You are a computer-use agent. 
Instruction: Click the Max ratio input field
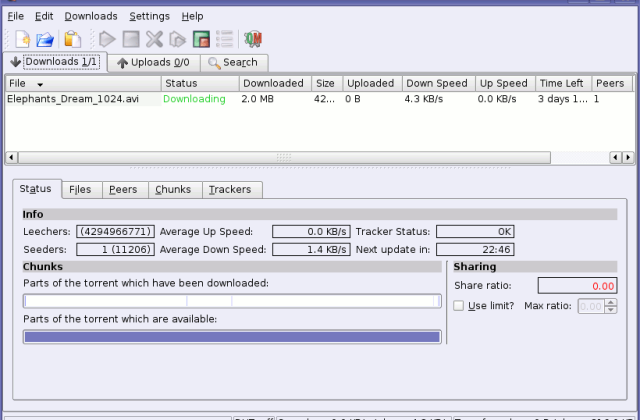click(591, 306)
